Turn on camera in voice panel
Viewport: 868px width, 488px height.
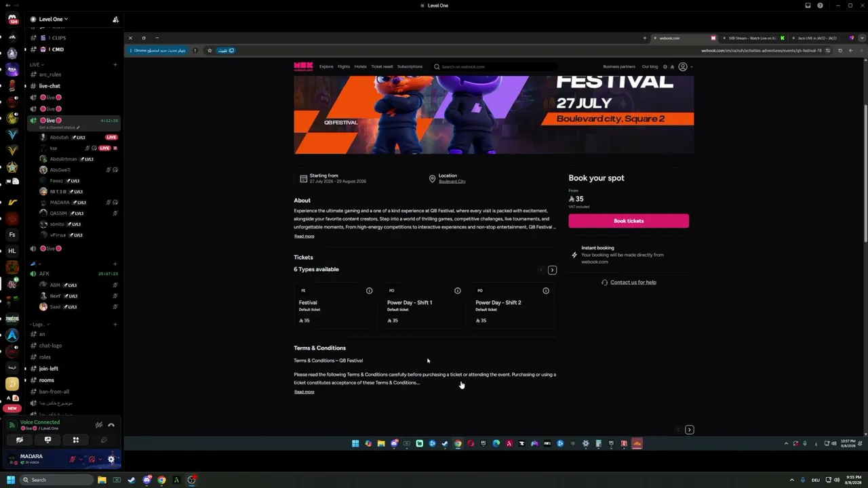click(20, 440)
